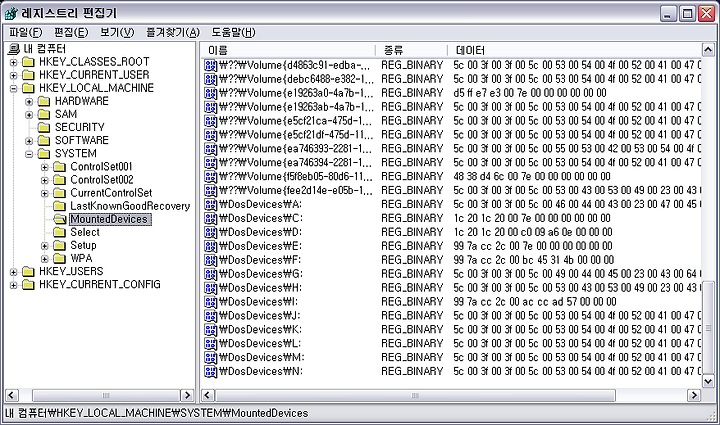Select the CurrentControlSet key label
This screenshot has width=720, height=425.
point(111,193)
